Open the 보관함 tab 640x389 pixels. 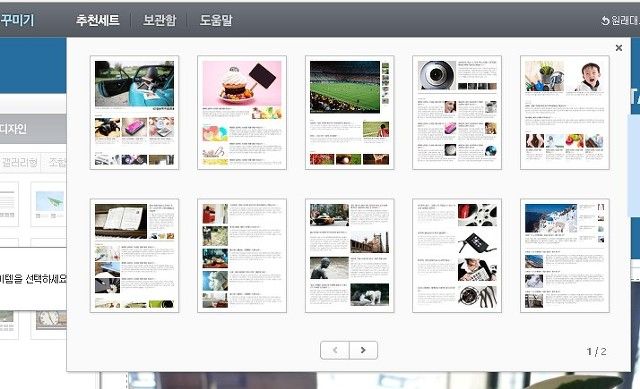pos(160,20)
